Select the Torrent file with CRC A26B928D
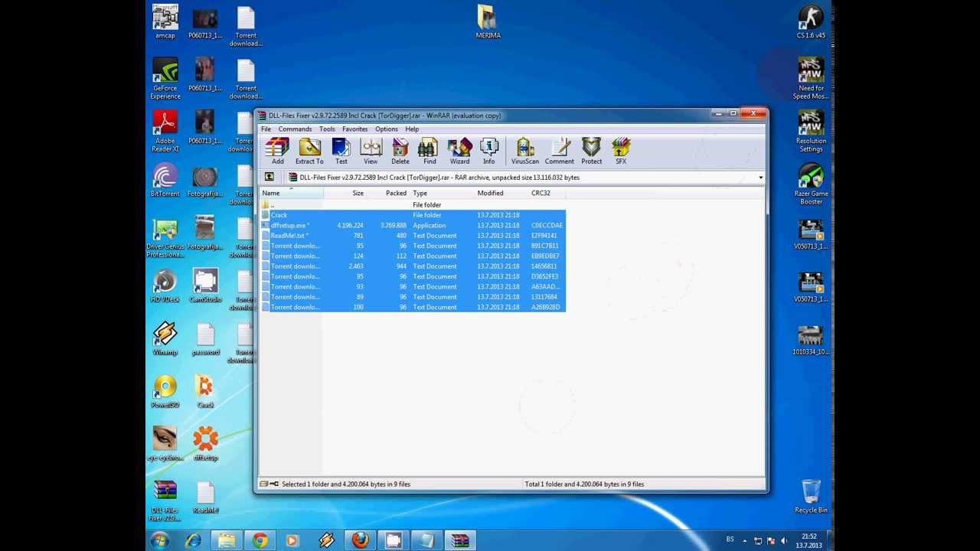 413,307
